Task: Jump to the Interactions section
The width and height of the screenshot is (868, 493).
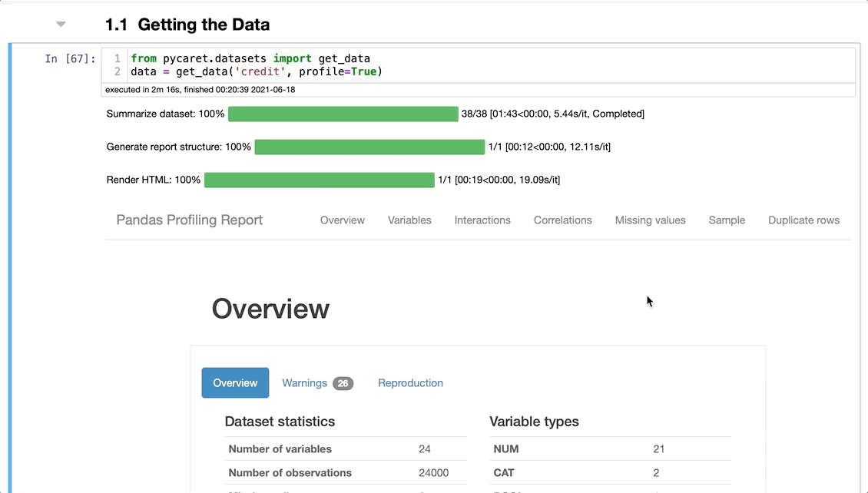Action: 482,220
